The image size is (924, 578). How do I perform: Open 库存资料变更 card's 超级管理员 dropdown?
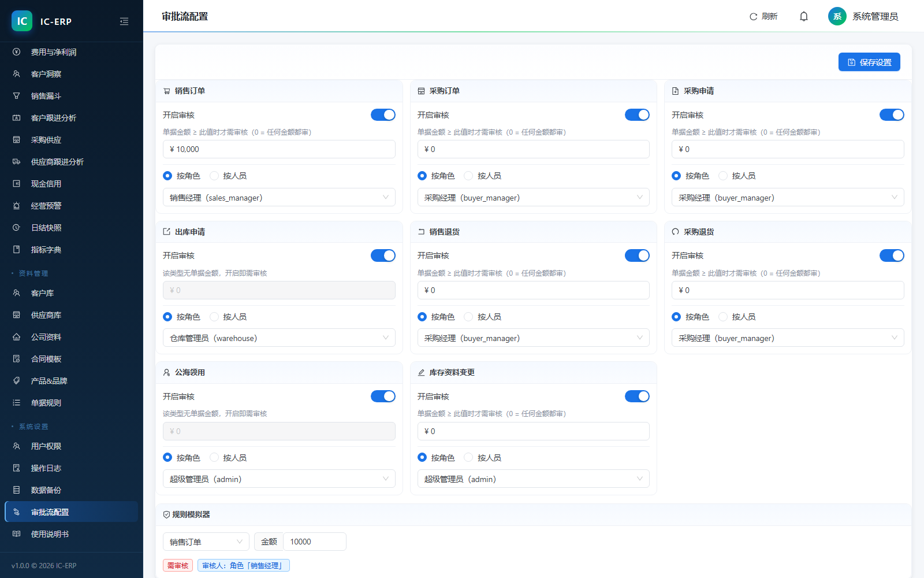(533, 479)
